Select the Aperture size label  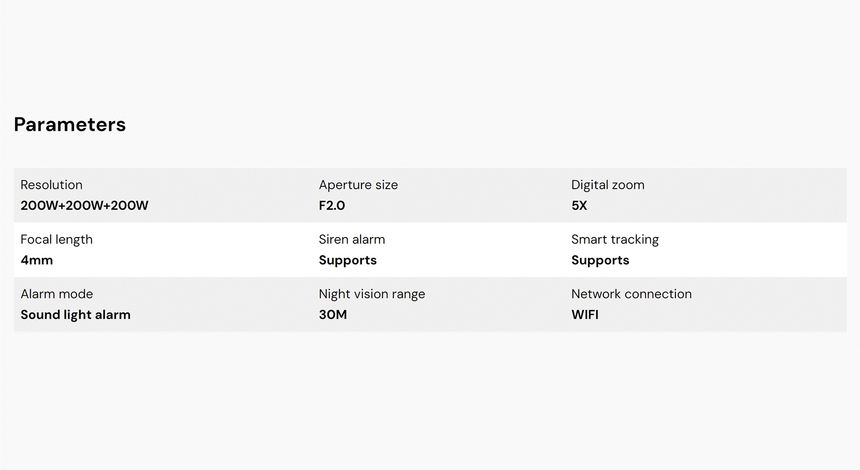pyautogui.click(x=358, y=185)
